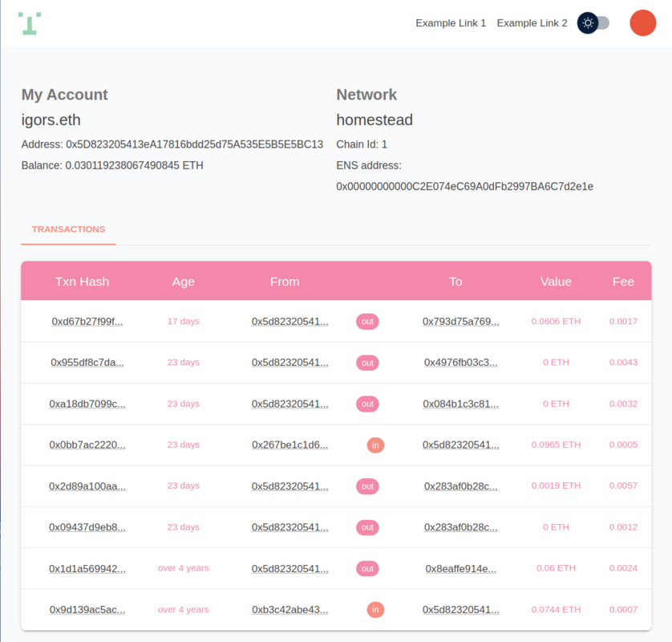This screenshot has height=642, width=672.
Task: Open transaction hash 0x2d89a100aa...
Action: (87, 486)
